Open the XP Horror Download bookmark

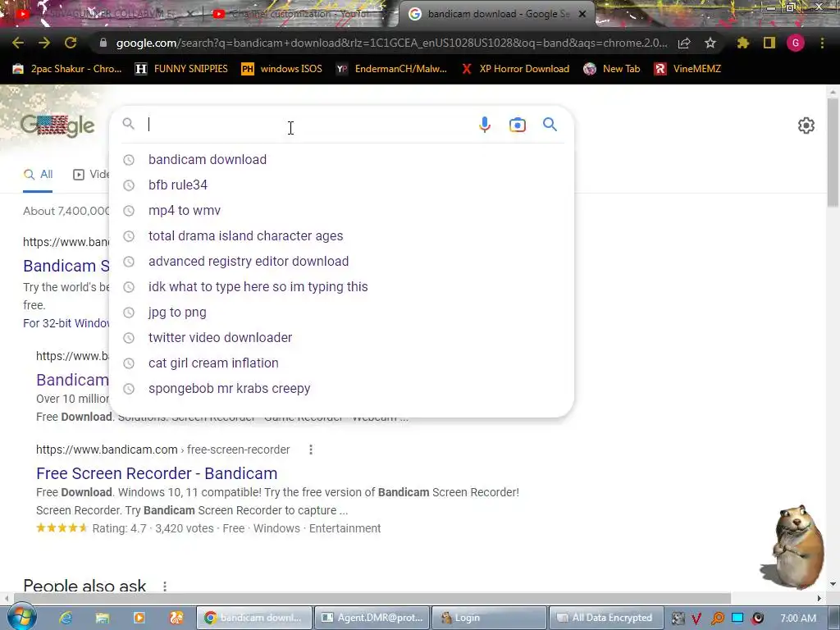tap(515, 69)
